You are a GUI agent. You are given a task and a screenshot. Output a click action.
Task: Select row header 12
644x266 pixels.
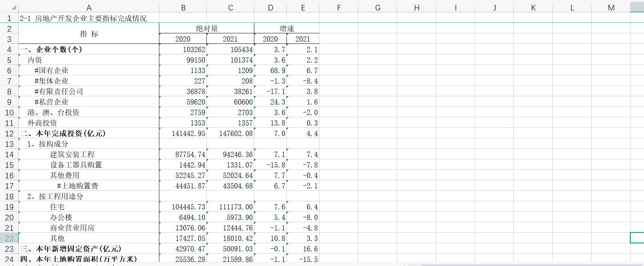point(9,133)
